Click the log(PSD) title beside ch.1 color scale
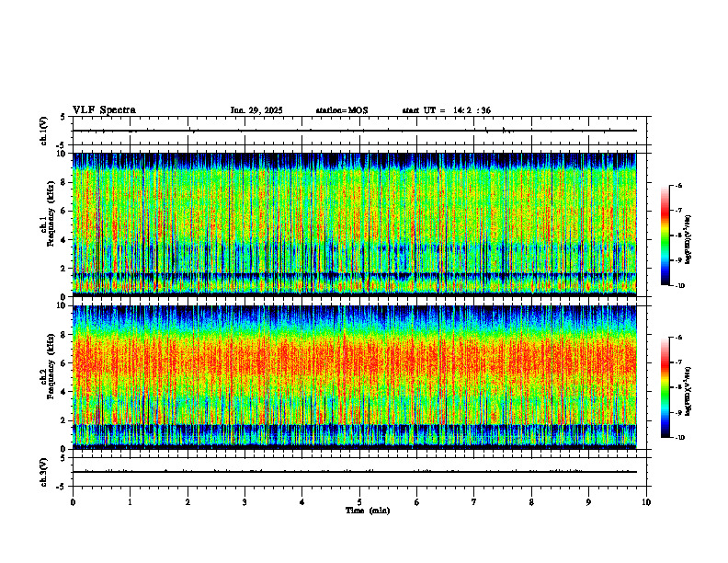Image resolution: width=728 pixels, height=563 pixels. pos(689,240)
